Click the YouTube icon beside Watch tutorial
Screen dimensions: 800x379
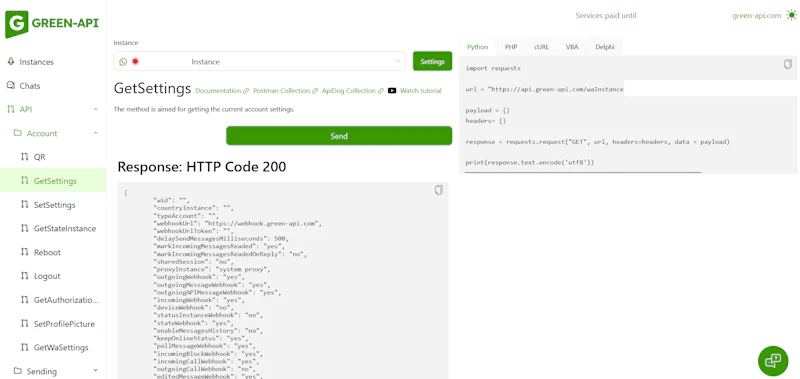tap(392, 91)
